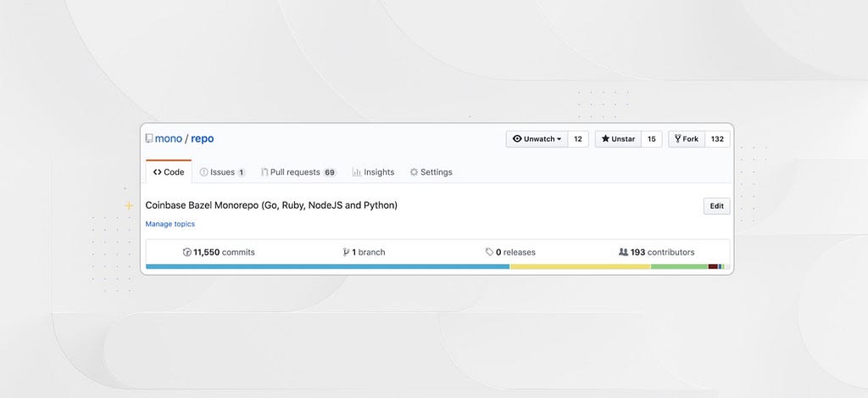Select the Code tab

169,171
